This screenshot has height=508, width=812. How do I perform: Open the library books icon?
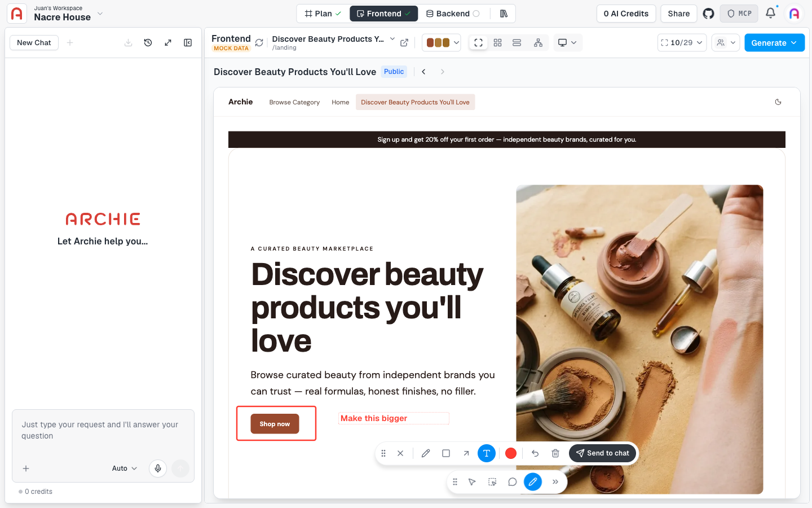(x=504, y=14)
